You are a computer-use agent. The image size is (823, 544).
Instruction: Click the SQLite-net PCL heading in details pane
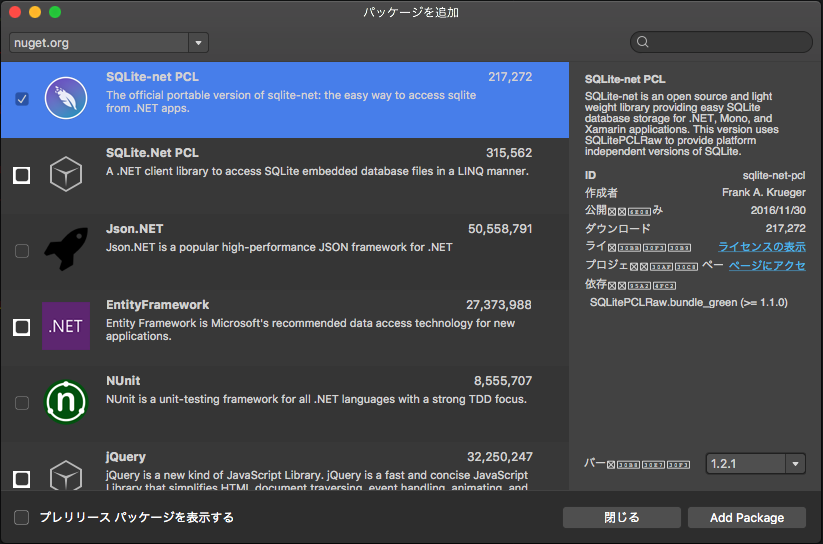(625, 79)
